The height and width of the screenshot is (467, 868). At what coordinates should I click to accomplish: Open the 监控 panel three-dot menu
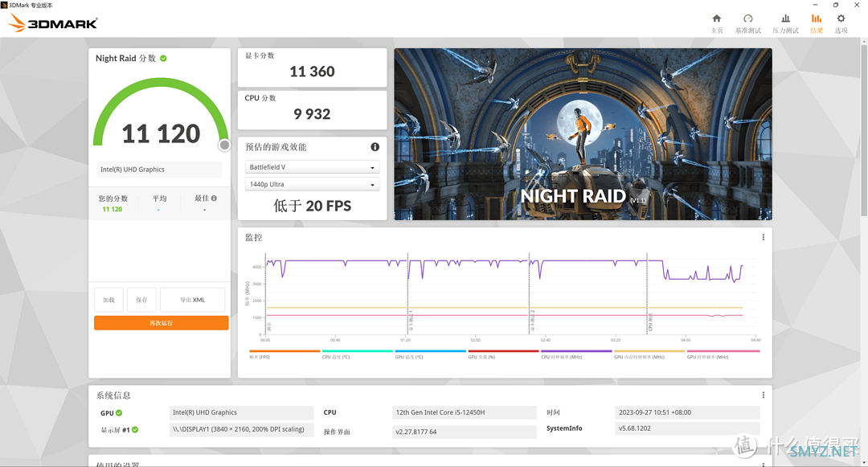pyautogui.click(x=764, y=237)
